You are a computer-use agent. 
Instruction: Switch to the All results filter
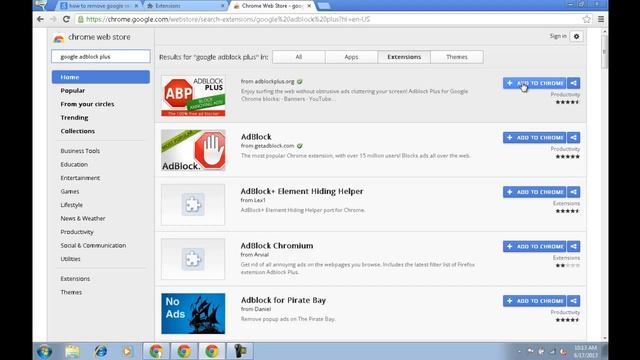[299, 57]
